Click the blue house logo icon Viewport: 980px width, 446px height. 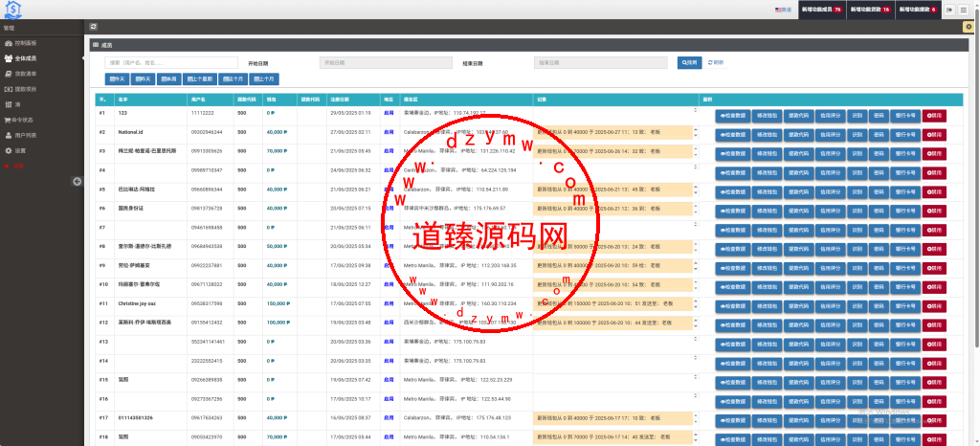(x=13, y=10)
